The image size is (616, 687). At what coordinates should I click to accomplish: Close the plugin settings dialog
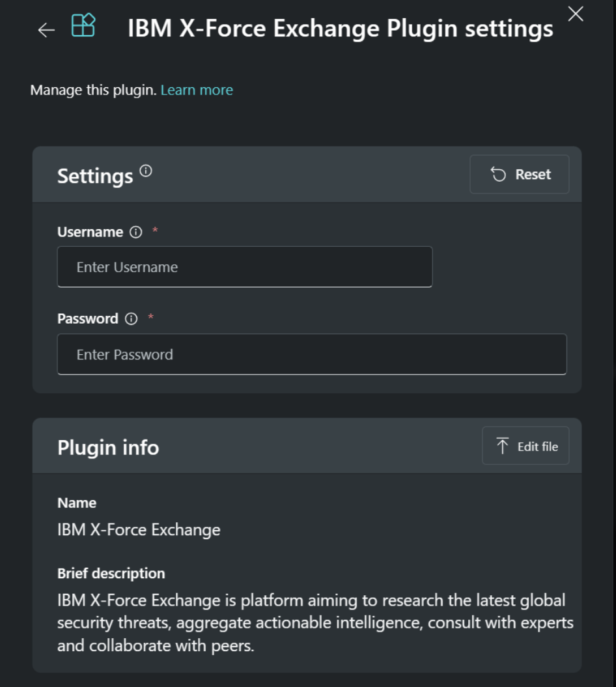(x=576, y=15)
